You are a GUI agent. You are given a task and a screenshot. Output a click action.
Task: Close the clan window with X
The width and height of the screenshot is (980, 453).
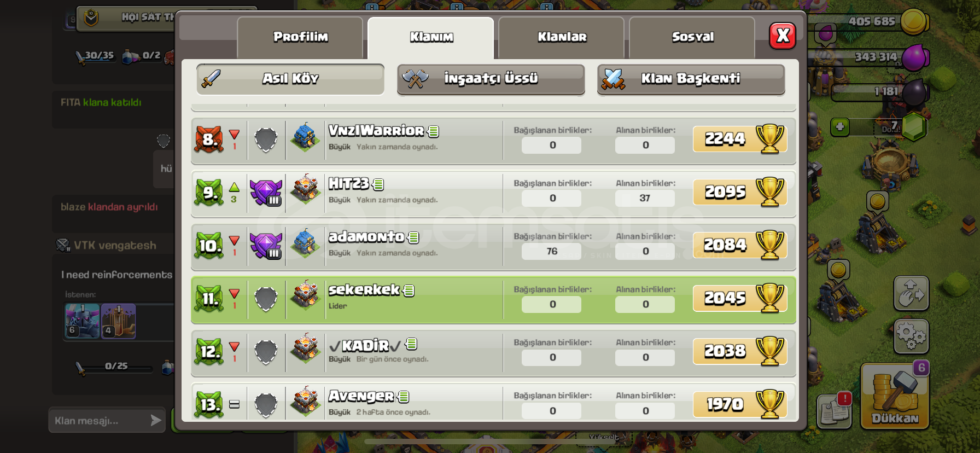(x=783, y=36)
